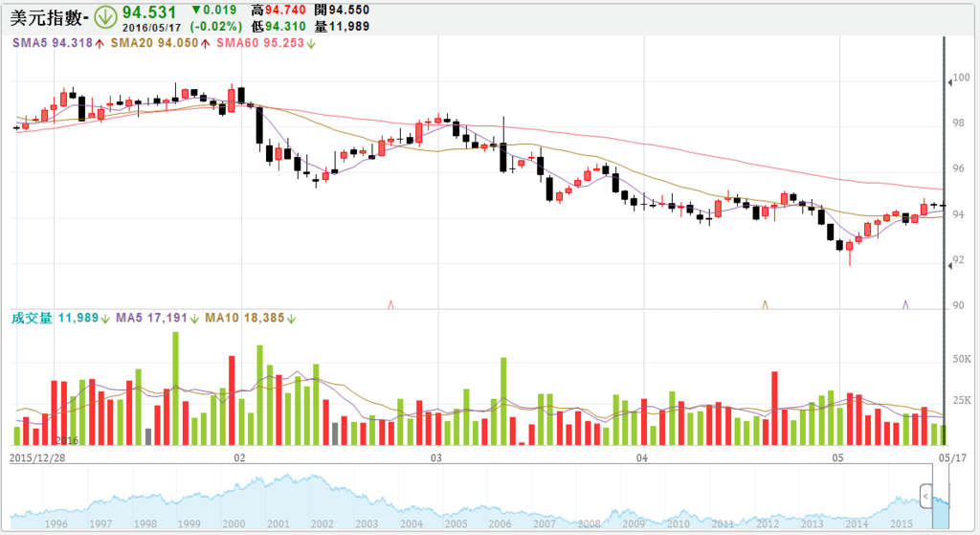
Task: Click year 2001 in overview timeline
Action: tap(278, 524)
